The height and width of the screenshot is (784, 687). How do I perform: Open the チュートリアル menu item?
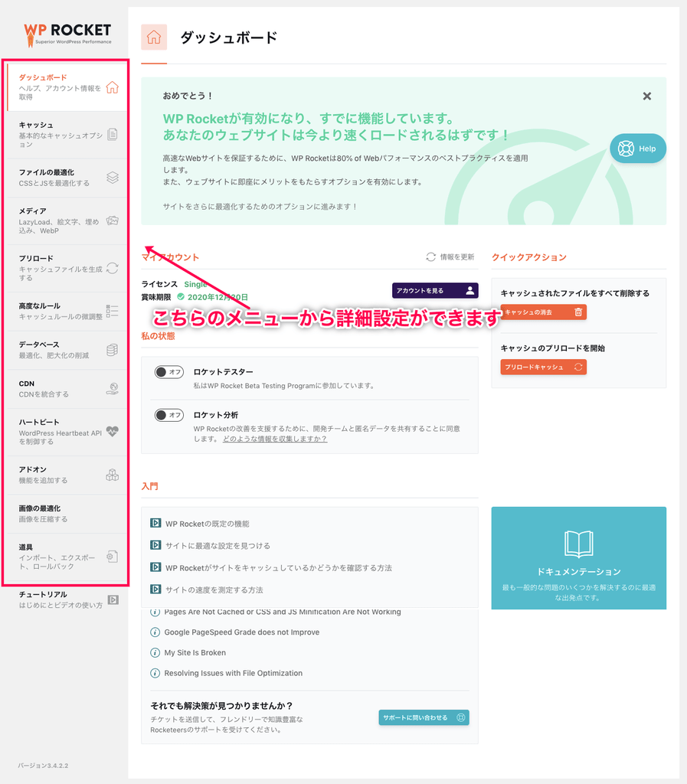pos(67,599)
